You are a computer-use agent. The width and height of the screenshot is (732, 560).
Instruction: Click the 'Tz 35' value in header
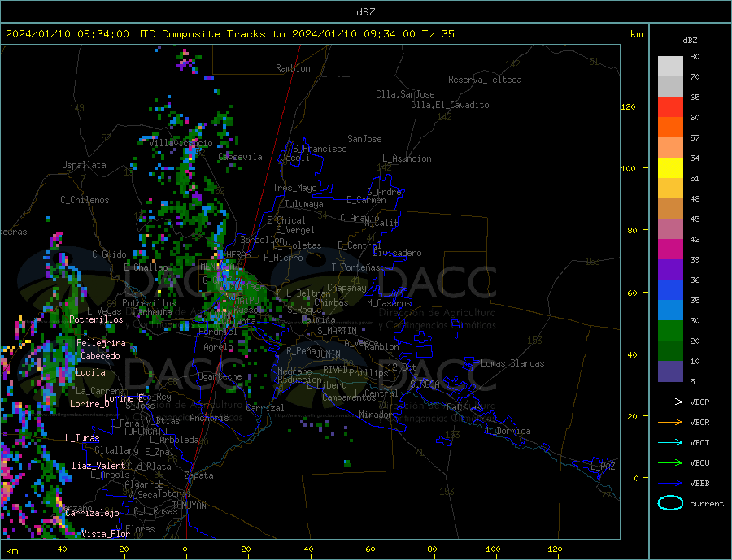coord(438,34)
